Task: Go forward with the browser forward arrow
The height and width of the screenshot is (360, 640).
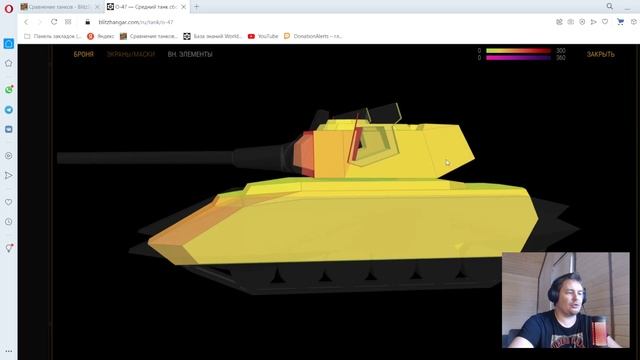Action: pos(40,22)
